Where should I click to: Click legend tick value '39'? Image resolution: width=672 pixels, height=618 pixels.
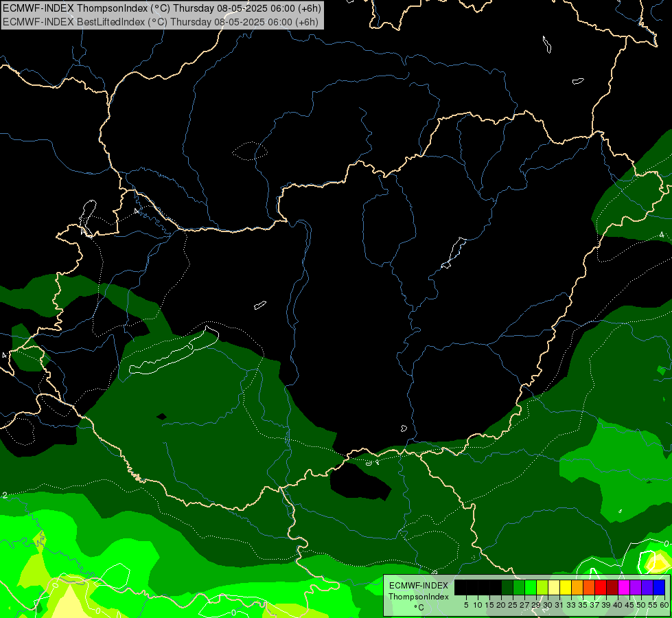click(606, 605)
